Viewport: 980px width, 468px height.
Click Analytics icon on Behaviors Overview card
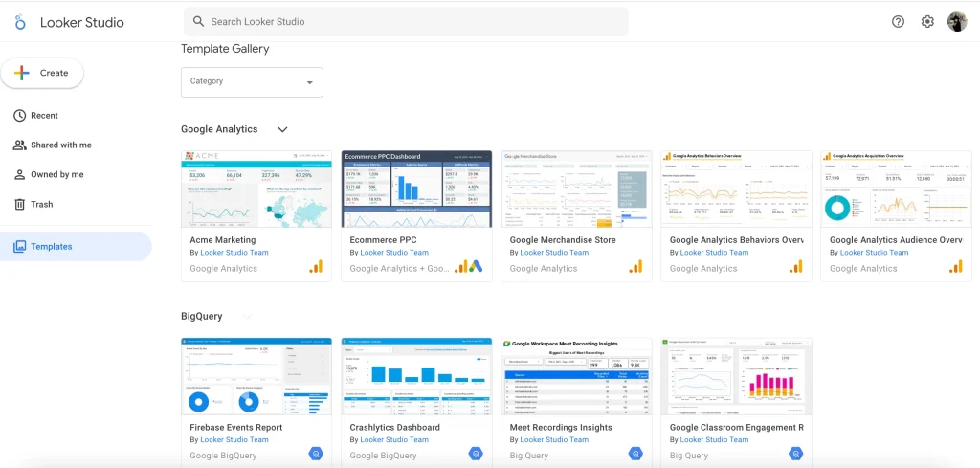795,267
